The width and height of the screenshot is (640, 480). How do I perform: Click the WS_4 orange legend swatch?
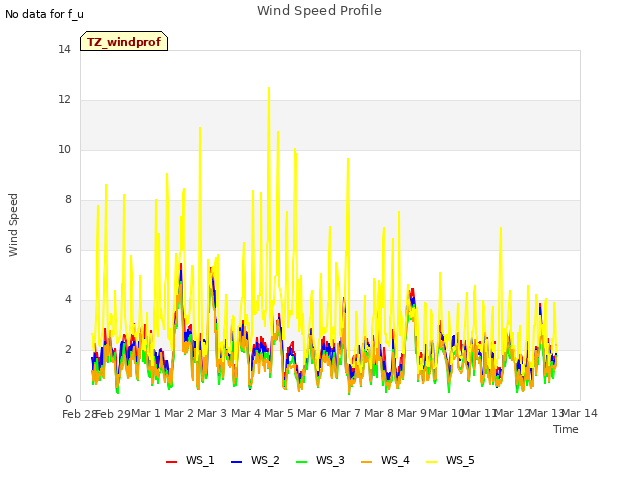[x=367, y=462]
